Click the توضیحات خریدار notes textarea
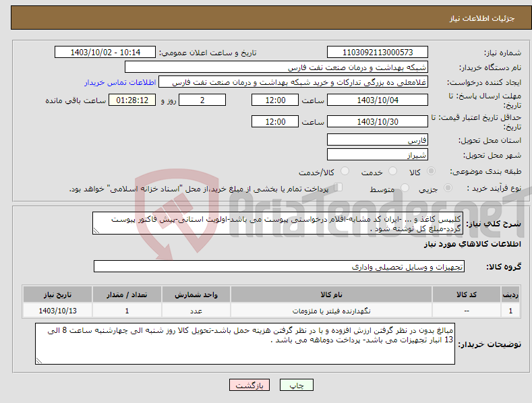Screen dimensions: 532x403 pos(245,344)
